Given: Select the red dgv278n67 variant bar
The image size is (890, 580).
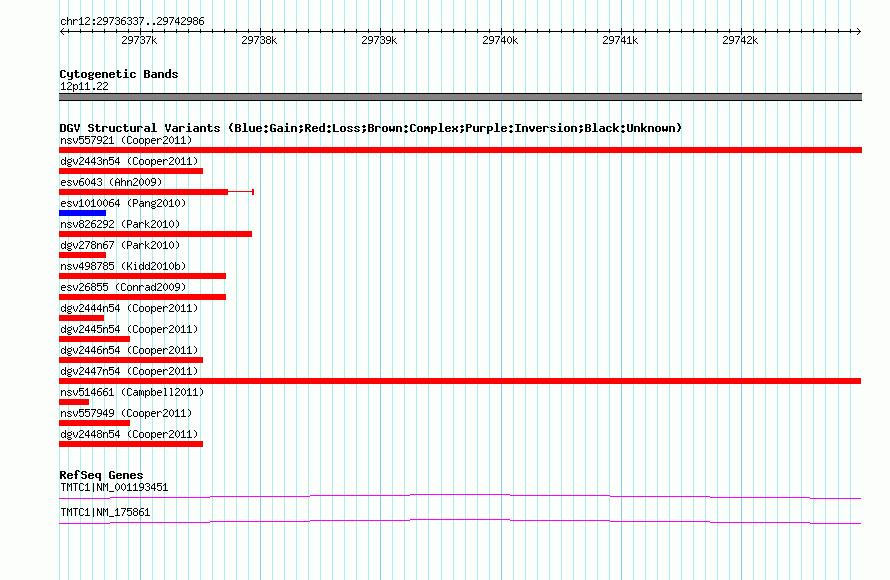Looking at the screenshot, I should [x=82, y=255].
